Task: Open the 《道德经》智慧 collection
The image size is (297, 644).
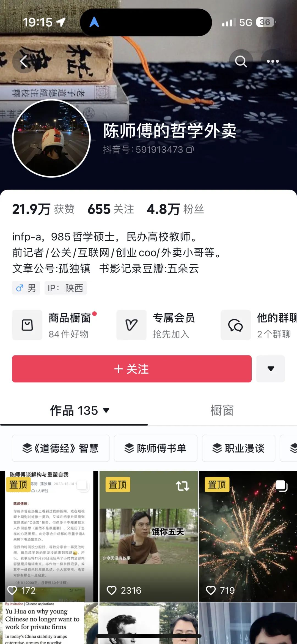Action: tap(61, 448)
